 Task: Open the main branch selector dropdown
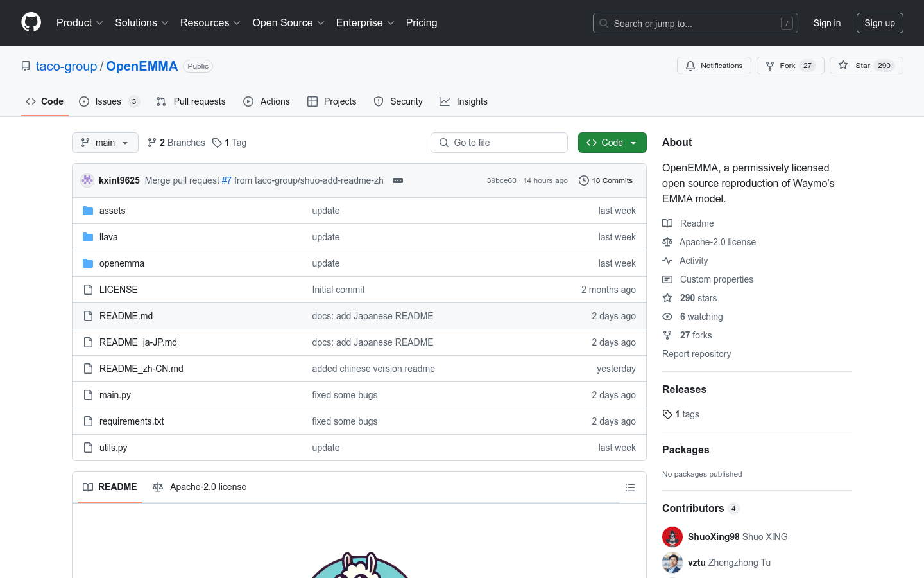105,142
